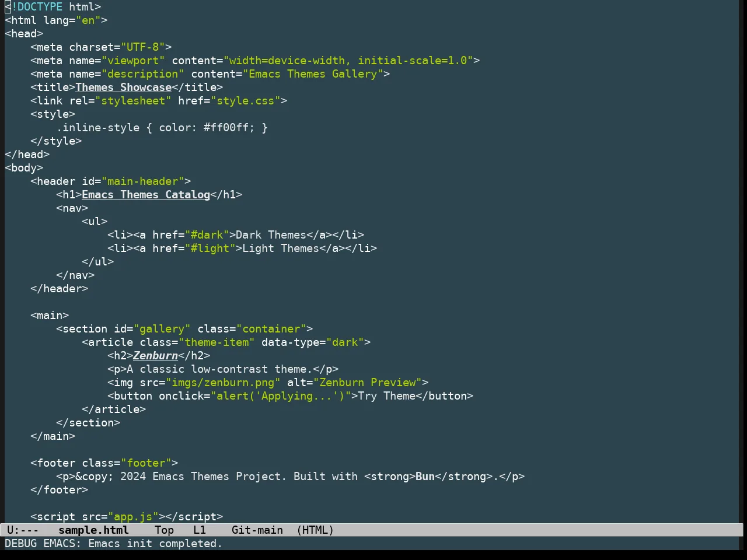Image resolution: width=747 pixels, height=560 pixels.
Task: Click the opening <nav> tag
Action: [72, 208]
